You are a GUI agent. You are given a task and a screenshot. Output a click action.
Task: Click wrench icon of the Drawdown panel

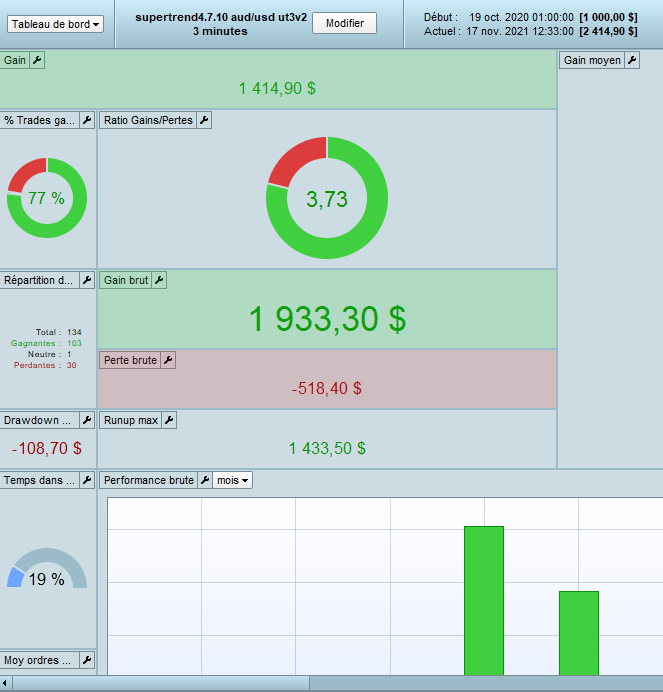click(87, 420)
